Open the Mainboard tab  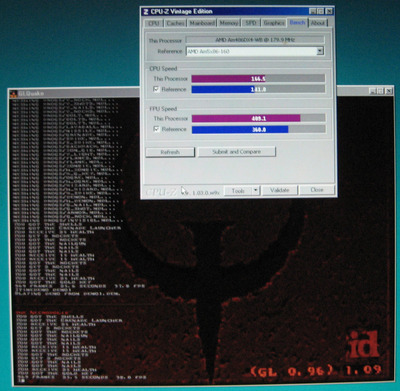pyautogui.click(x=202, y=23)
